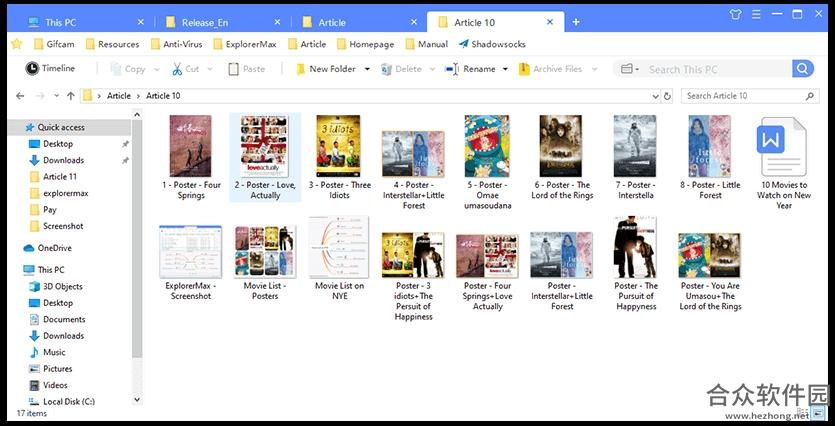This screenshot has height=426, width=835.
Task: Open the Rename dropdown arrow
Action: pos(505,69)
